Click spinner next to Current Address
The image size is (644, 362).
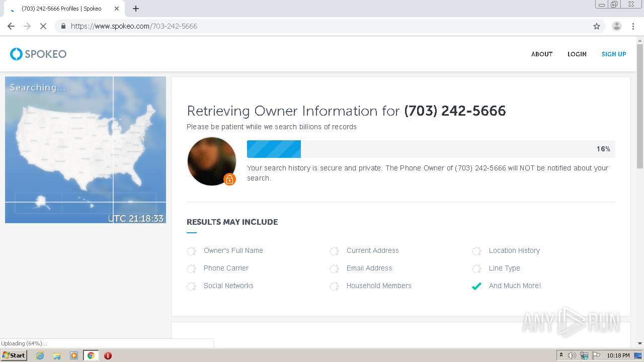click(334, 251)
